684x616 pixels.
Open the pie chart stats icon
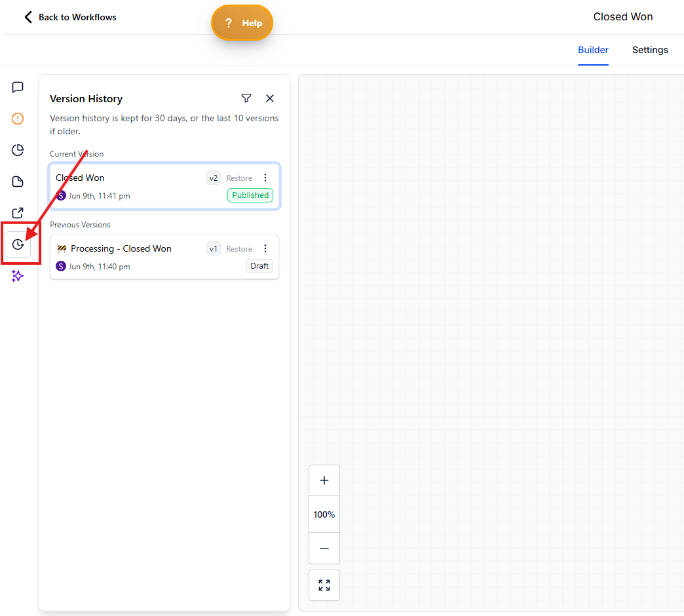[x=18, y=150]
